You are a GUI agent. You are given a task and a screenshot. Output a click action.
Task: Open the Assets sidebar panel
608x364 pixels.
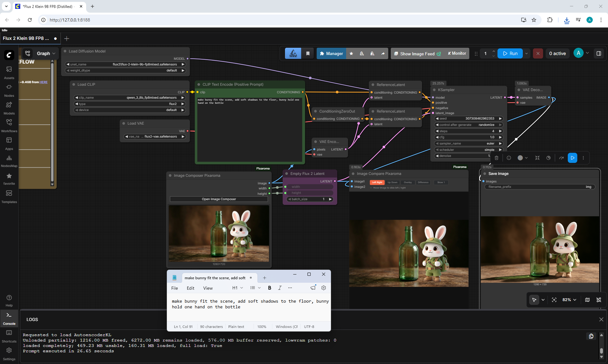pos(9,73)
